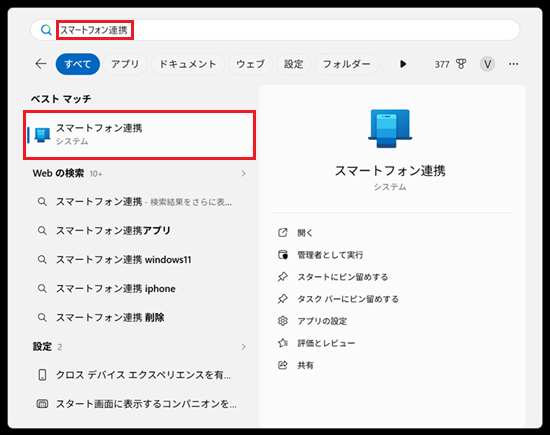
Task: Select the すべて filter tab
Action: (78, 64)
